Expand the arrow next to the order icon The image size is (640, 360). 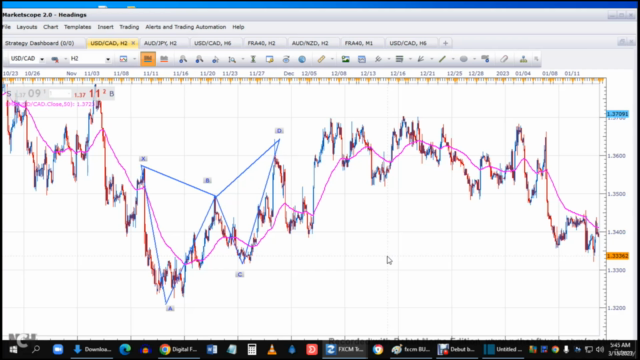(x=65, y=59)
